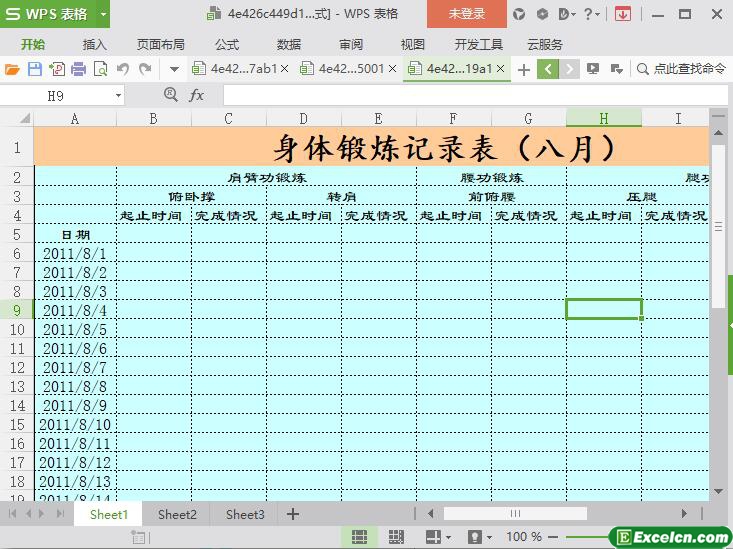
Task: Close the 4e42...5001 document tab
Action: (393, 69)
